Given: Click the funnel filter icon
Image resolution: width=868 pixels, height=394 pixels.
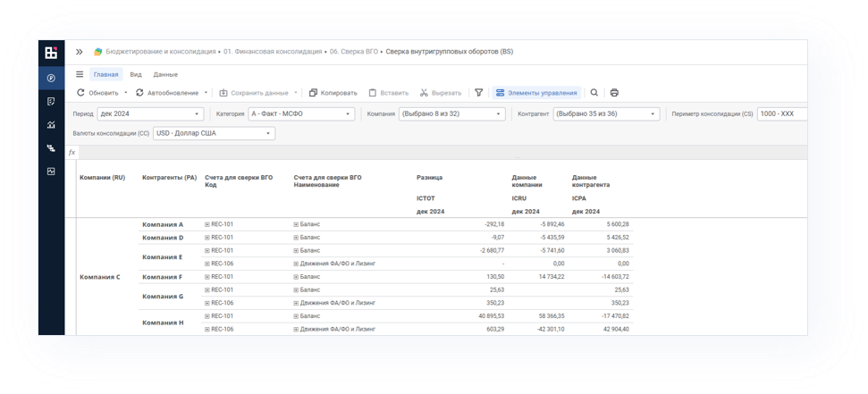Looking at the screenshot, I should (479, 93).
